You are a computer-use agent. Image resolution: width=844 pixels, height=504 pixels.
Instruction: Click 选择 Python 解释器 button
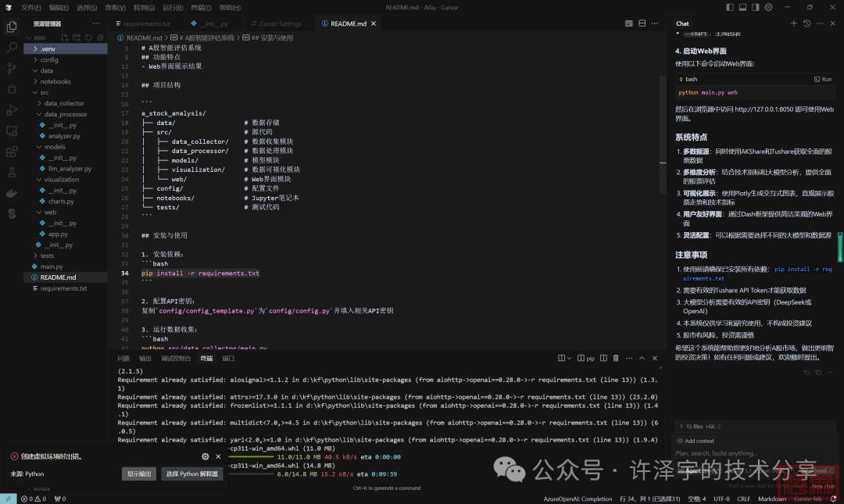pos(192,474)
